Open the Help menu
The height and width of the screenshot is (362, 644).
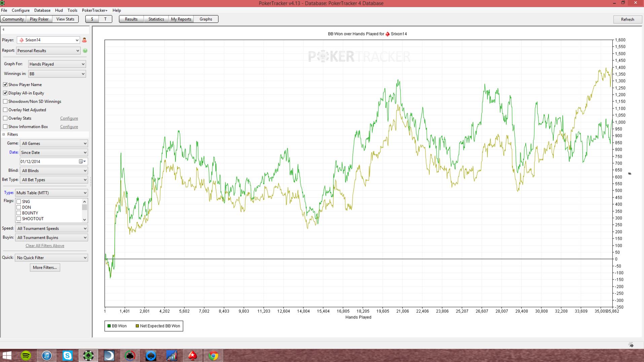pyautogui.click(x=117, y=10)
